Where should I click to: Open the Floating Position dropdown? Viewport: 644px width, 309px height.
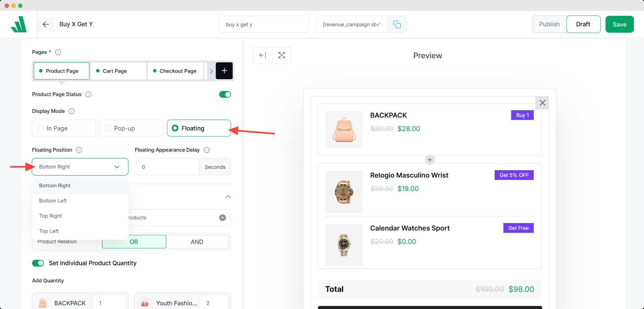point(80,167)
